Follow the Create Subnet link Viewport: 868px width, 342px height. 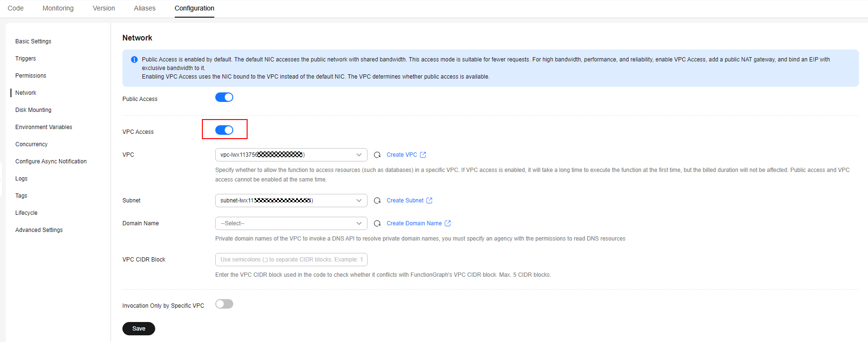(405, 201)
